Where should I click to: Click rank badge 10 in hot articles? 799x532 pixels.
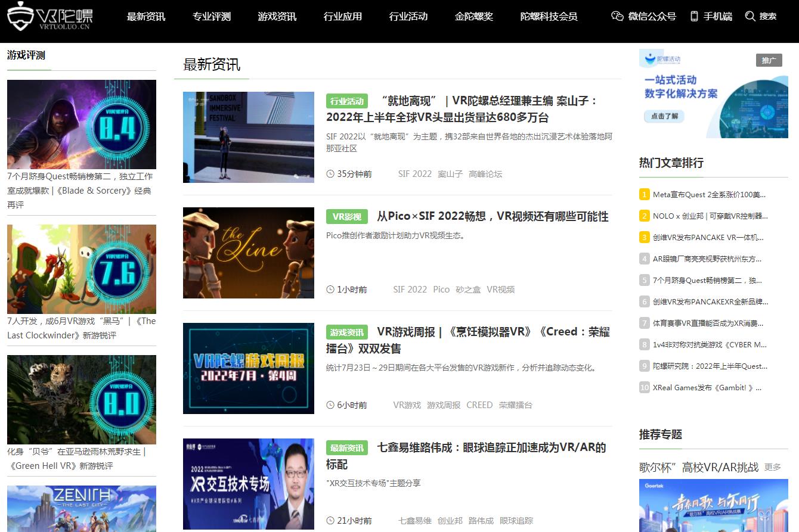pyautogui.click(x=644, y=387)
